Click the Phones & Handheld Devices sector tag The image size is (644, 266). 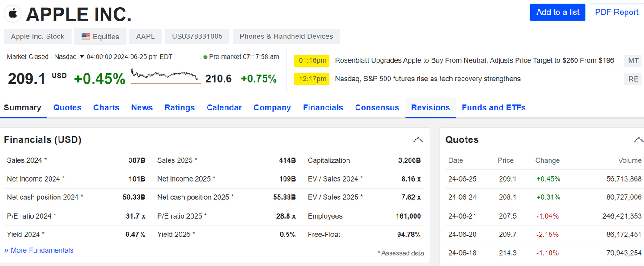click(x=286, y=36)
